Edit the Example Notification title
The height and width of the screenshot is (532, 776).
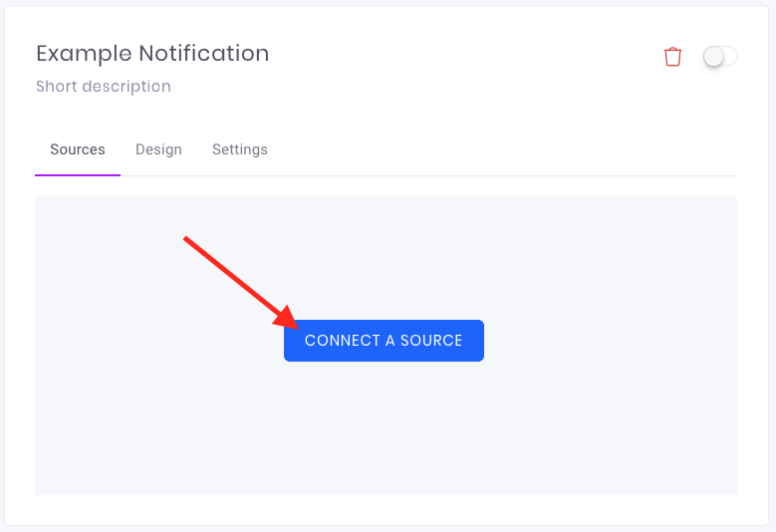pos(152,54)
